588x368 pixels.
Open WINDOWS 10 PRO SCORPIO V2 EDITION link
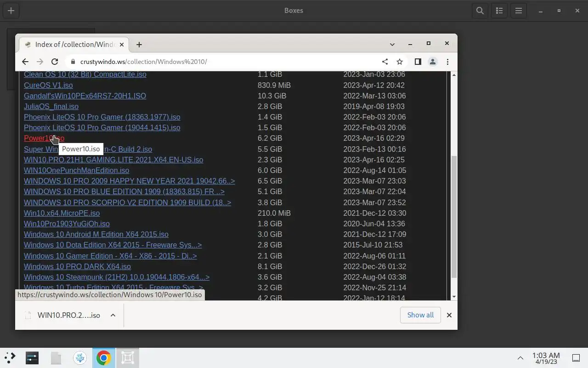(x=127, y=202)
